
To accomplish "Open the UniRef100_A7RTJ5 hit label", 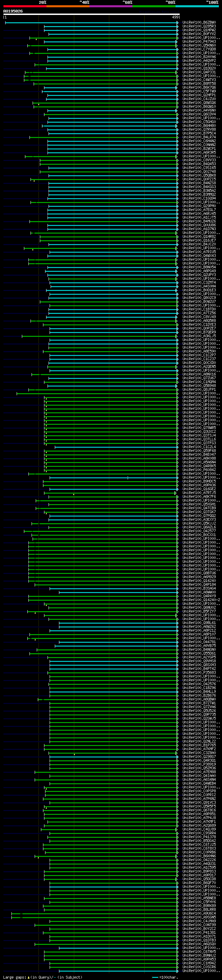I will pos(199,493).
